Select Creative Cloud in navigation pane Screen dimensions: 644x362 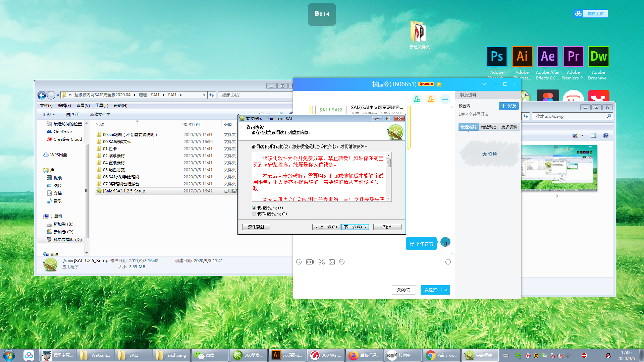click(67, 139)
